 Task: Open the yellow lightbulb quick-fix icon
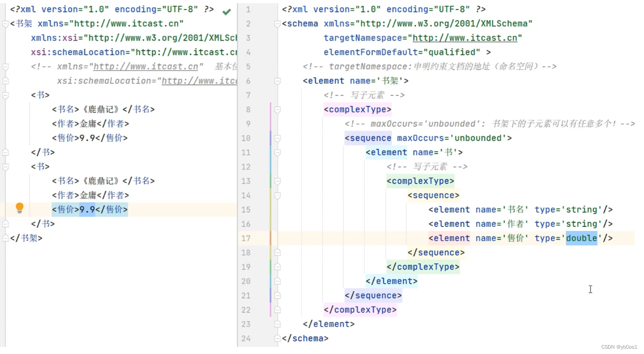[20, 208]
